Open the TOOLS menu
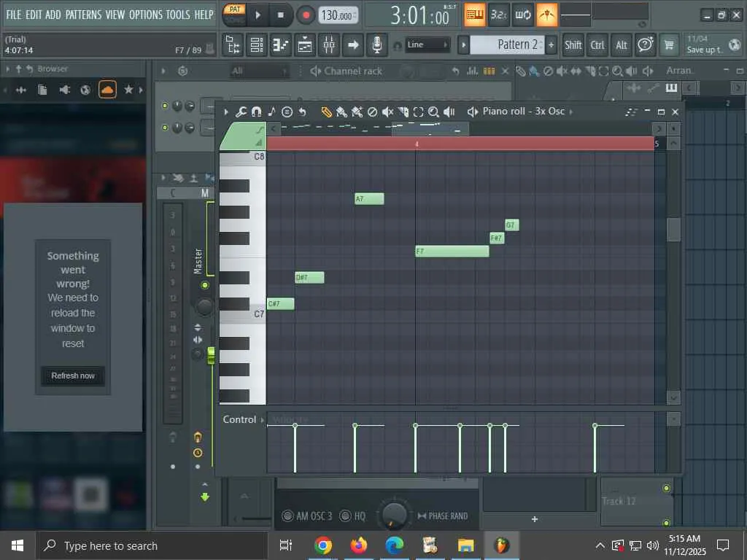 coord(178,15)
